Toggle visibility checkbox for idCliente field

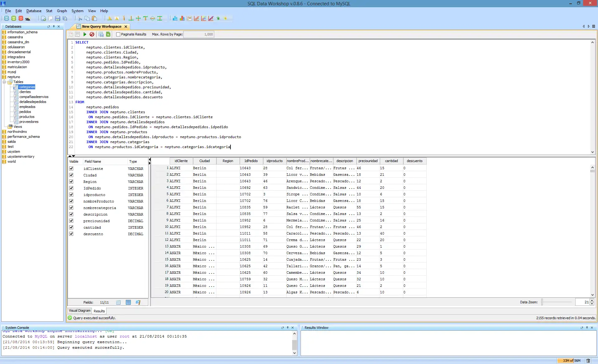point(71,168)
